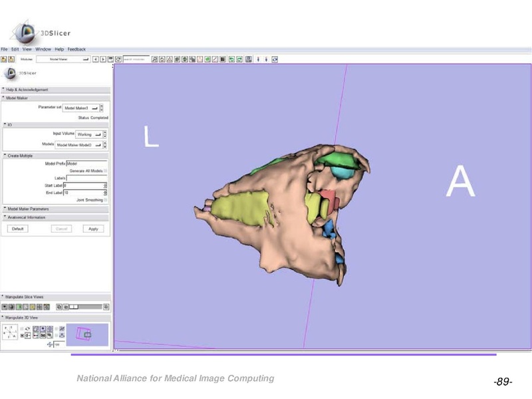Go to previous module with left arrow
The width and height of the screenshot is (532, 399).
pos(96,59)
